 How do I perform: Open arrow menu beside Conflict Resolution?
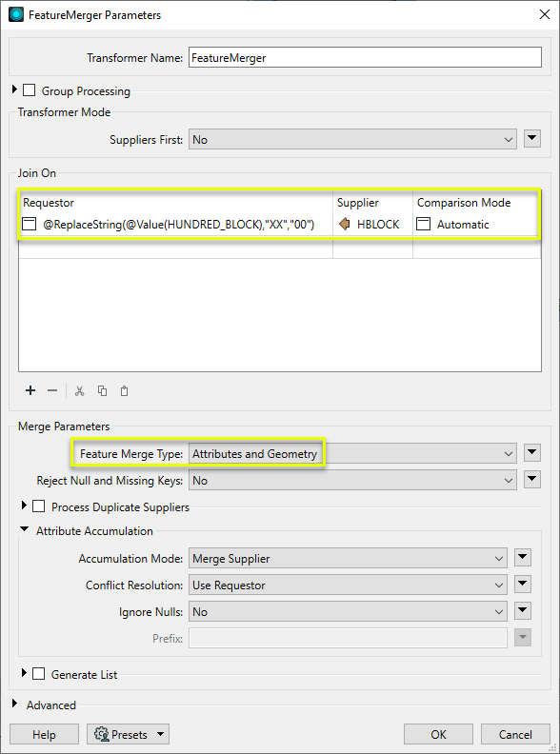(523, 585)
